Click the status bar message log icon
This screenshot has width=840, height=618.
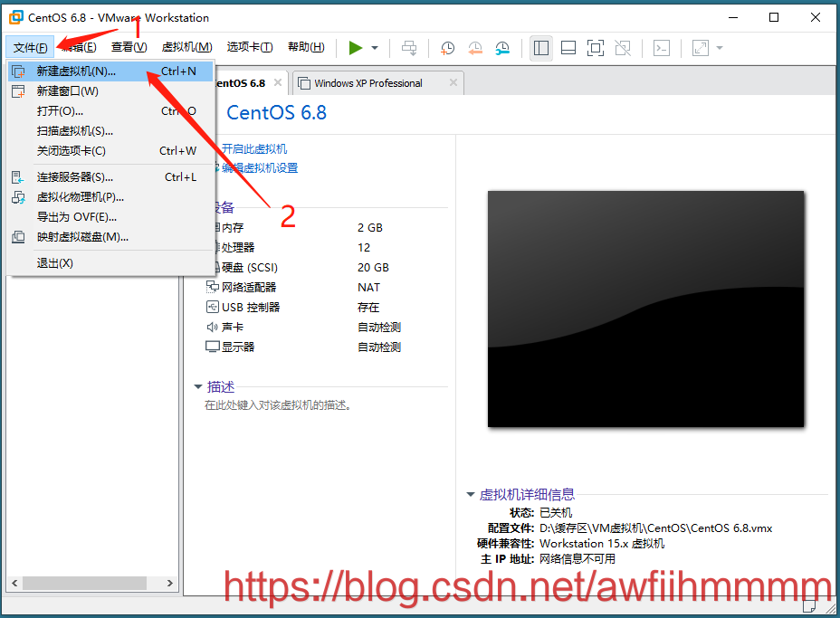pos(809,607)
